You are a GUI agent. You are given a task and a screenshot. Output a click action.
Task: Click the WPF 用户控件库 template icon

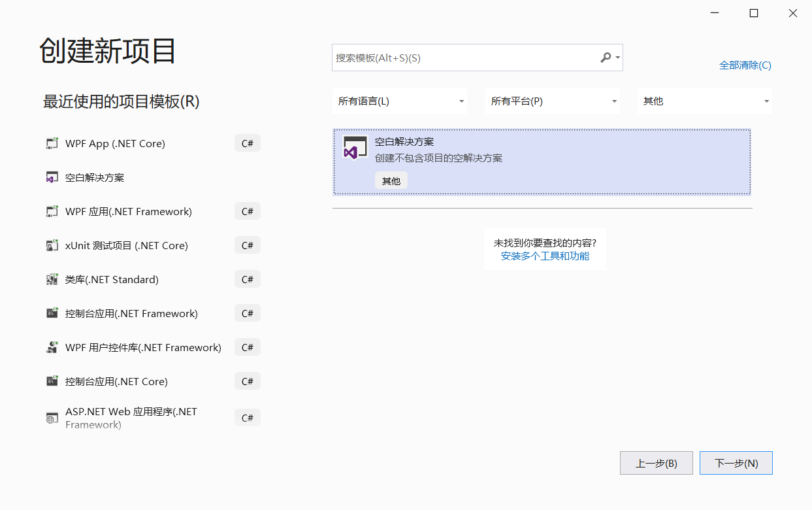click(52, 347)
